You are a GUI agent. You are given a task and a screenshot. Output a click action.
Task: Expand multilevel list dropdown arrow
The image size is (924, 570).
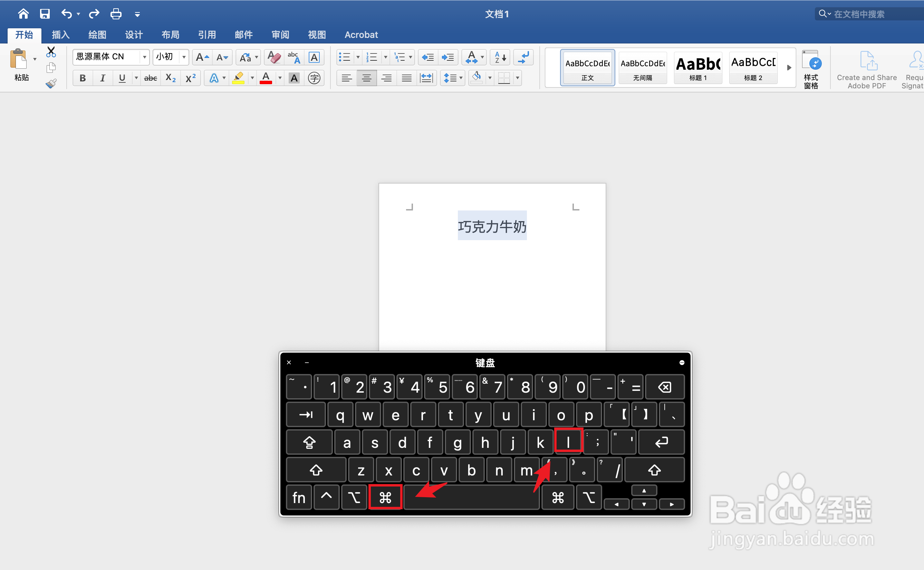click(x=410, y=57)
